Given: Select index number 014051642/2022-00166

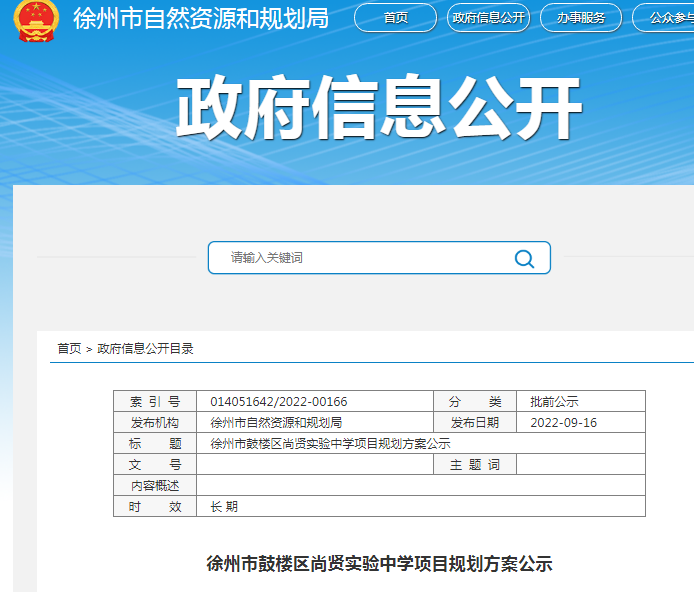Looking at the screenshot, I should click(279, 402).
